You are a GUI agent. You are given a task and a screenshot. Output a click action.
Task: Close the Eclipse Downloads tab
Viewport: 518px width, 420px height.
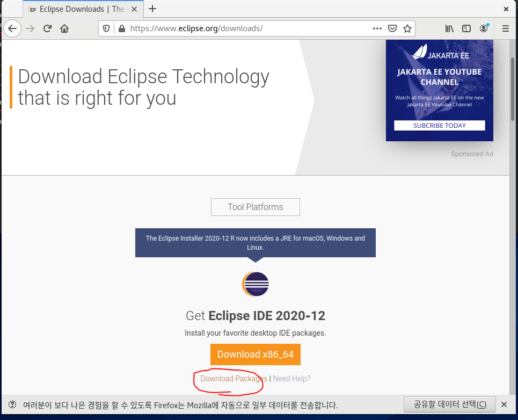pyautogui.click(x=134, y=9)
